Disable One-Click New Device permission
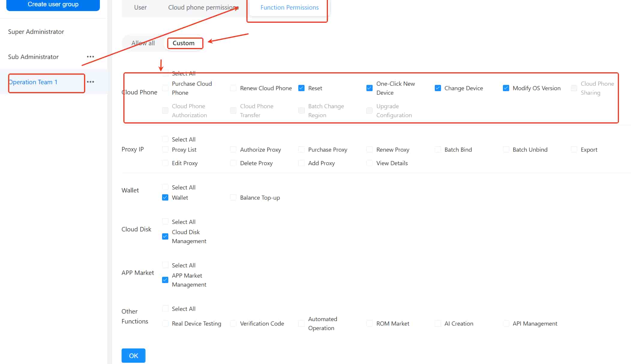The width and height of the screenshot is (631, 364). (369, 88)
